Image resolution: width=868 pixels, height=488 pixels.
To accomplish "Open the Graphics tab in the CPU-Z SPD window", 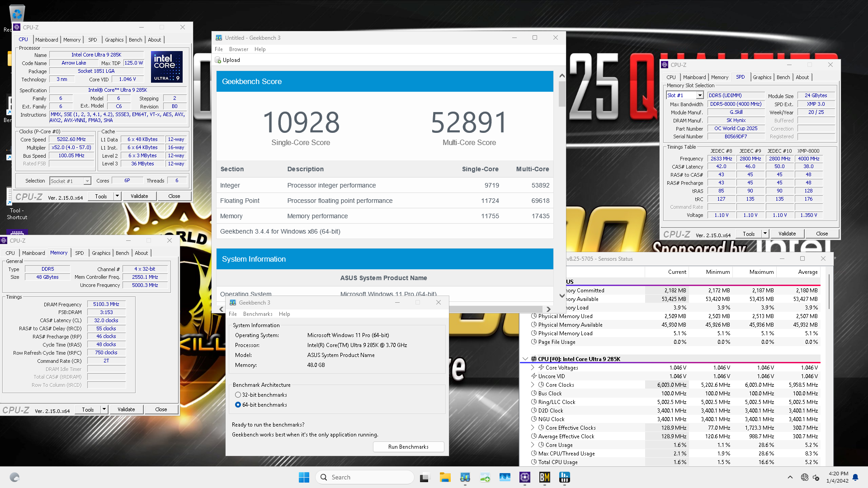I will point(762,77).
